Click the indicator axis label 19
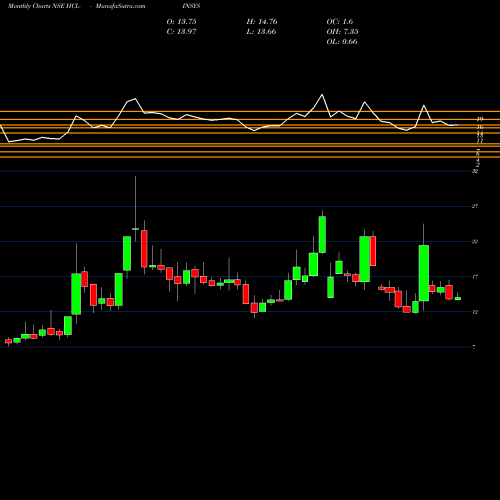The image size is (500, 500). point(480,119)
